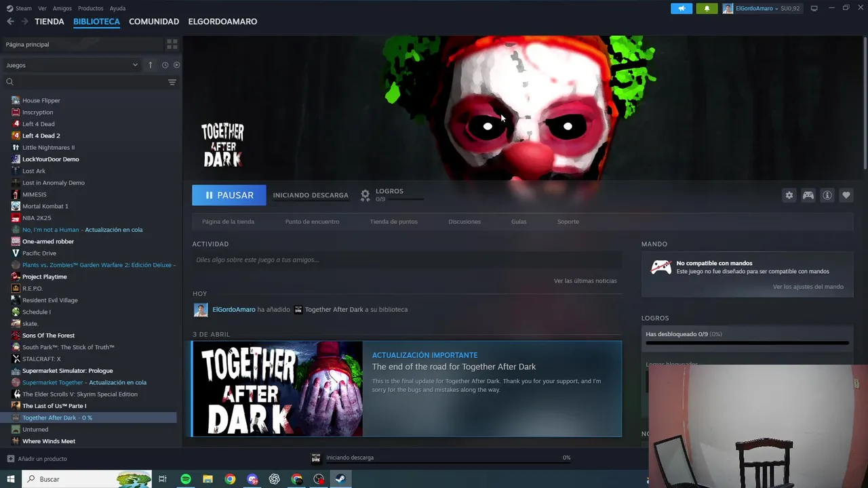Click the download icon in bottom bar

click(316, 457)
